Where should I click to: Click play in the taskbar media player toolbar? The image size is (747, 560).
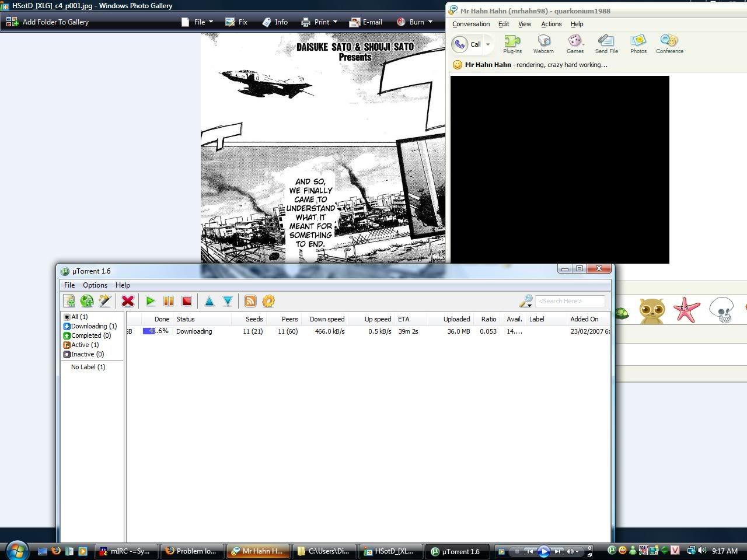[543, 551]
